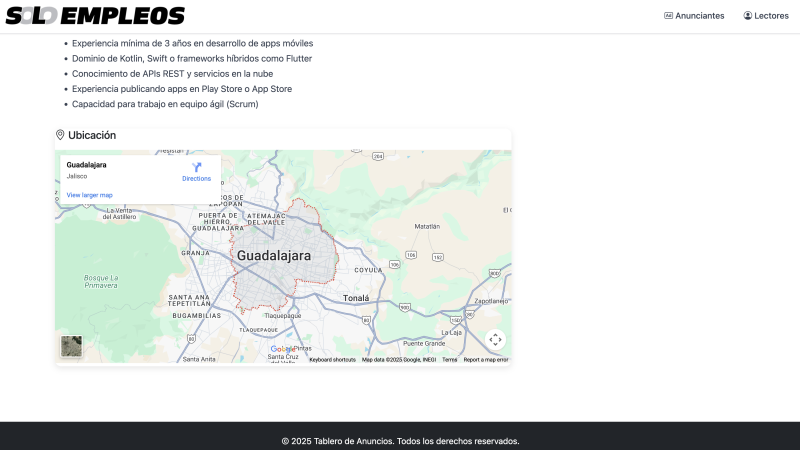
Task: Click Bosque La Primavera on the map
Action: click(x=100, y=281)
